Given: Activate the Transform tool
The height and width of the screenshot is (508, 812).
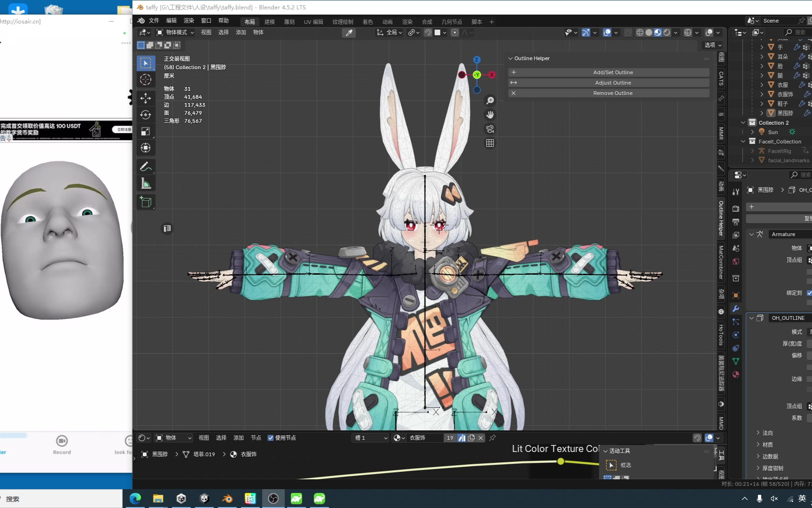Looking at the screenshot, I should coord(146,148).
